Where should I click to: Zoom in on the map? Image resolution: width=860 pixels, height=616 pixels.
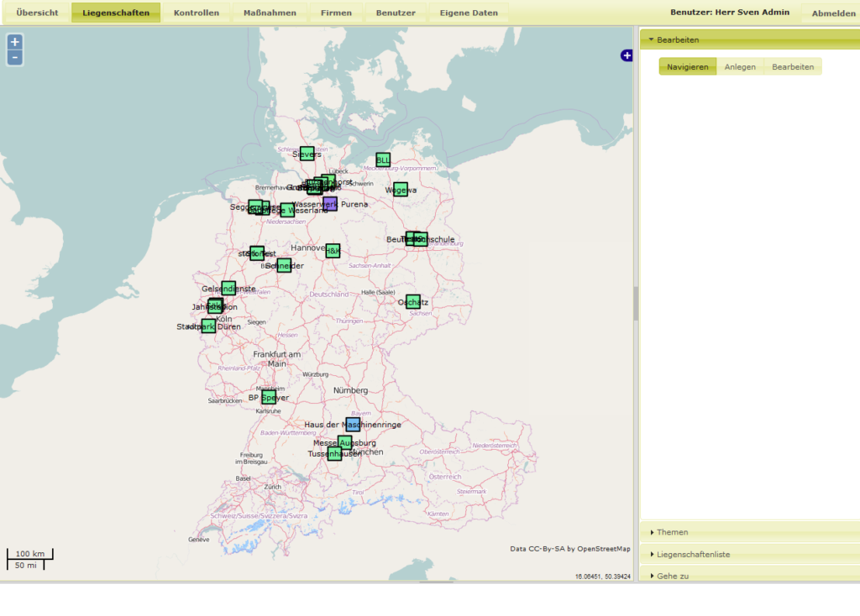tap(14, 42)
